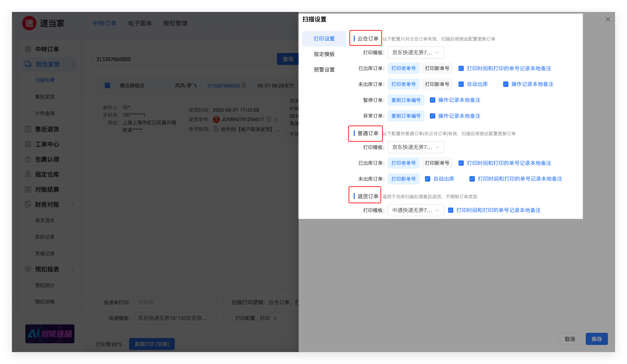Select 打印新单号 for 云仓 已出库订单
The image size is (627, 364).
tap(437, 68)
